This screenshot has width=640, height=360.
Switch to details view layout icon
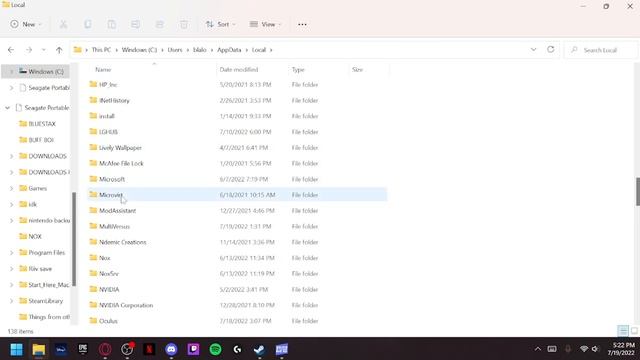pos(623,331)
